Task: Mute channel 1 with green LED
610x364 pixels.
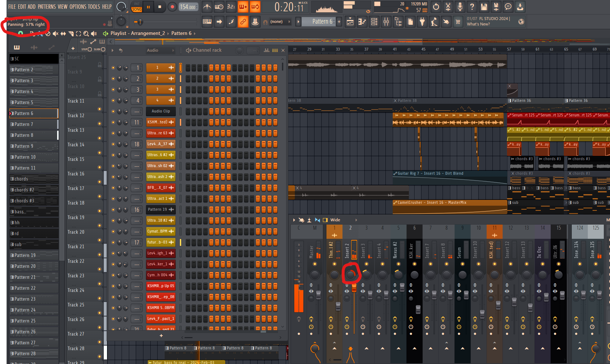Action: [x=113, y=68]
